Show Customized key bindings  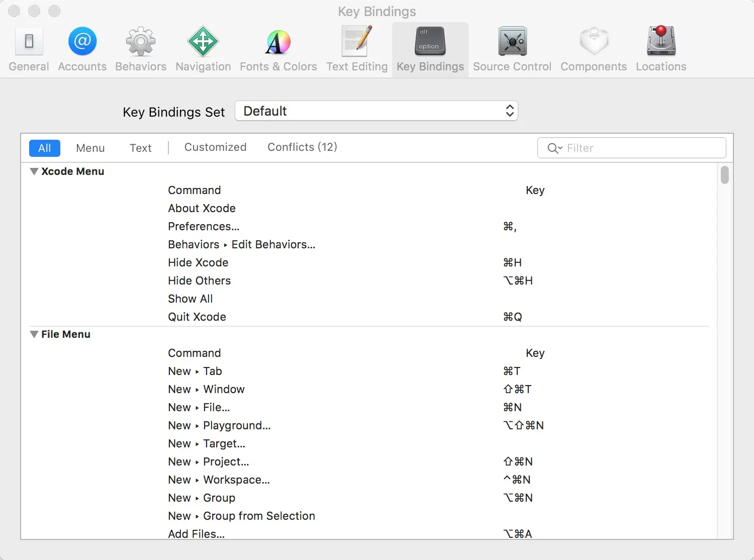(216, 147)
